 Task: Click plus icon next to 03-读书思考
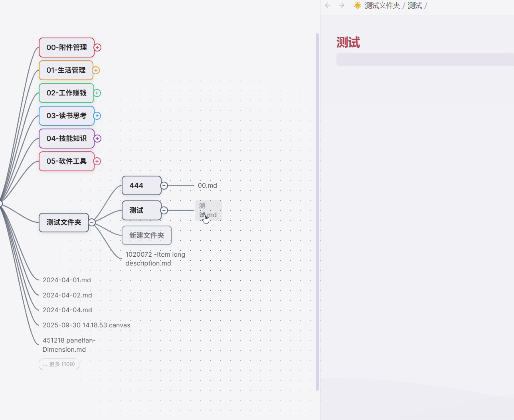97,116
